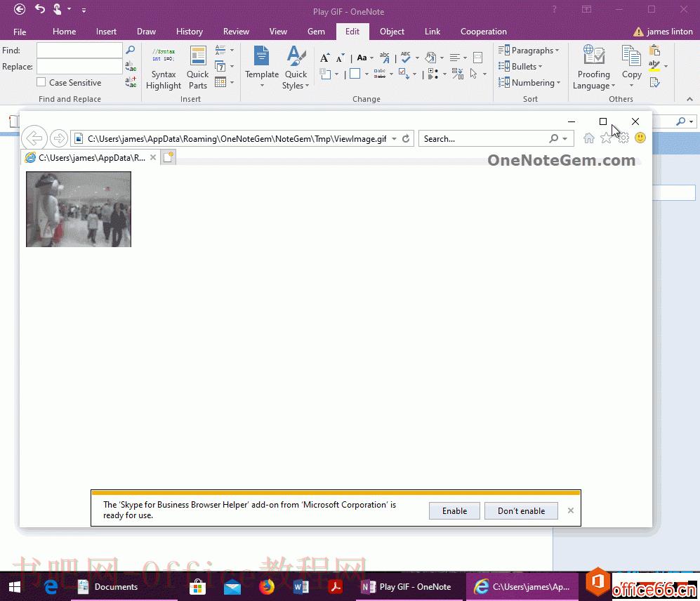
Task: Open the File menu
Action: pos(20,32)
